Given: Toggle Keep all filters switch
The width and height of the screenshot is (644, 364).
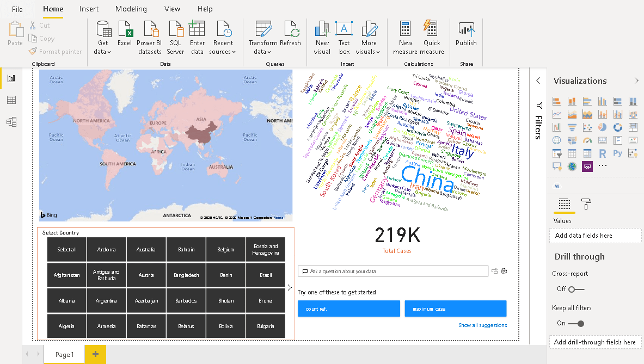Looking at the screenshot, I should [x=576, y=324].
